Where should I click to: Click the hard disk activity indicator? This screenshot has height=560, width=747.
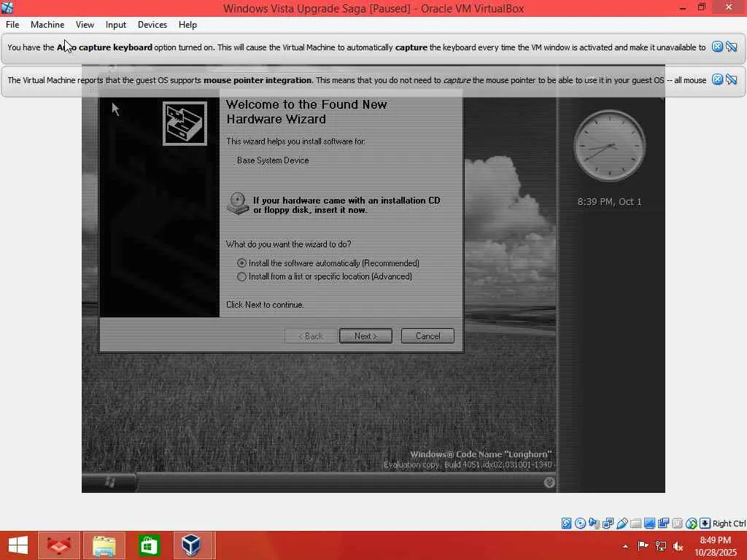pyautogui.click(x=566, y=524)
